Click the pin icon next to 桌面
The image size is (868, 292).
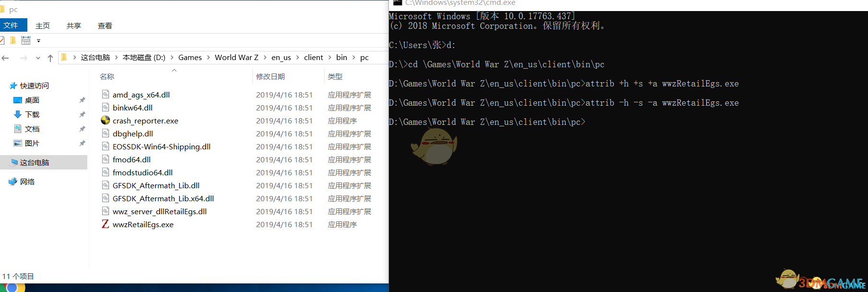(82, 100)
